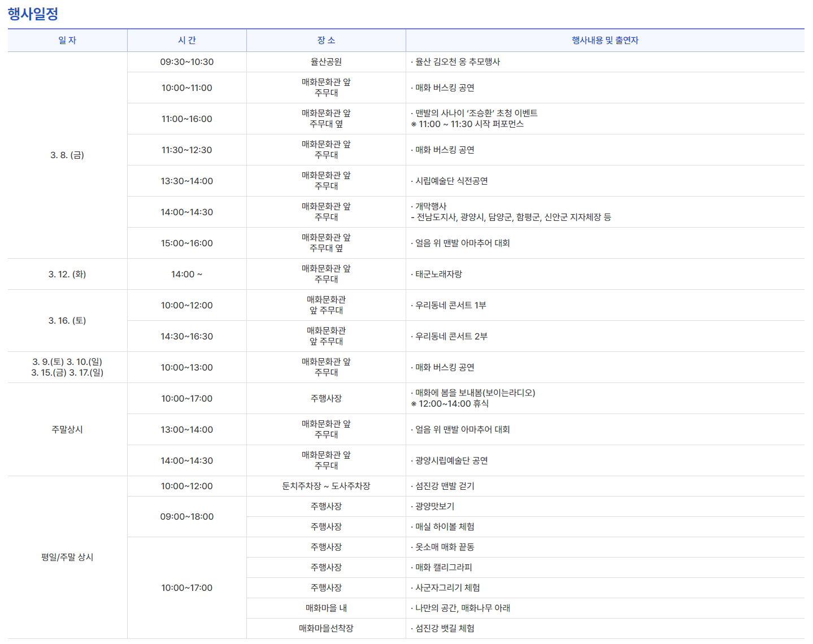
Task: Select the 행사내용 및 출연자 column header
Action: [605, 40]
